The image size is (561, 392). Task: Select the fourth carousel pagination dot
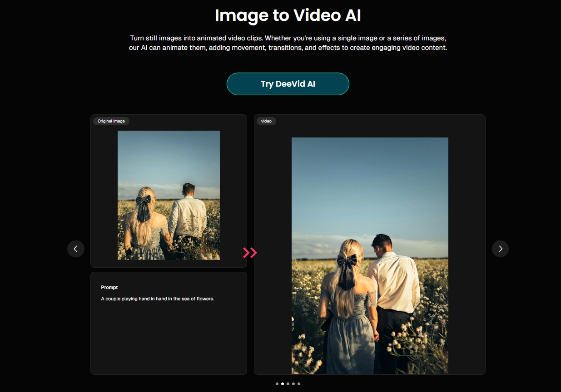(293, 384)
